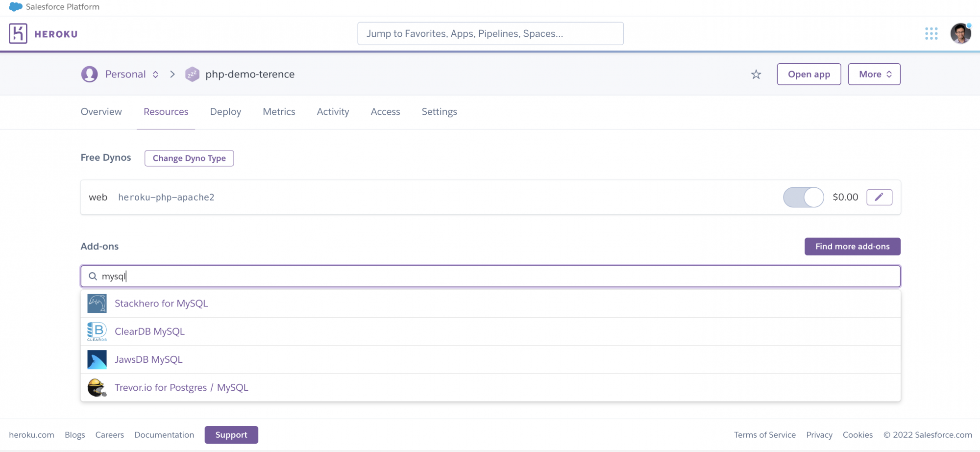
Task: Click the HEROKU wordmark text
Action: (56, 34)
